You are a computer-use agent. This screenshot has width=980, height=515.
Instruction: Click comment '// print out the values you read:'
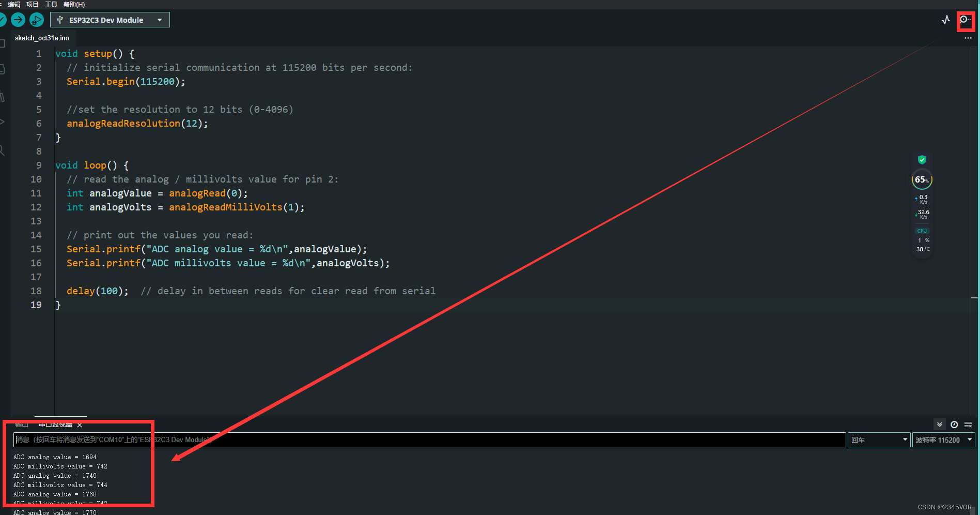pyautogui.click(x=160, y=235)
